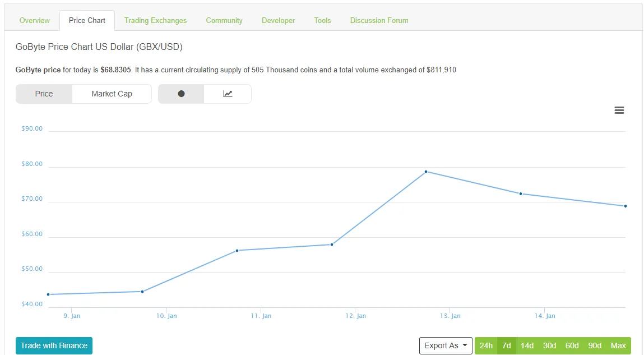Viewport: 644px width, 355px height.
Task: Click the $70.00 axis label
Action: [32, 199]
